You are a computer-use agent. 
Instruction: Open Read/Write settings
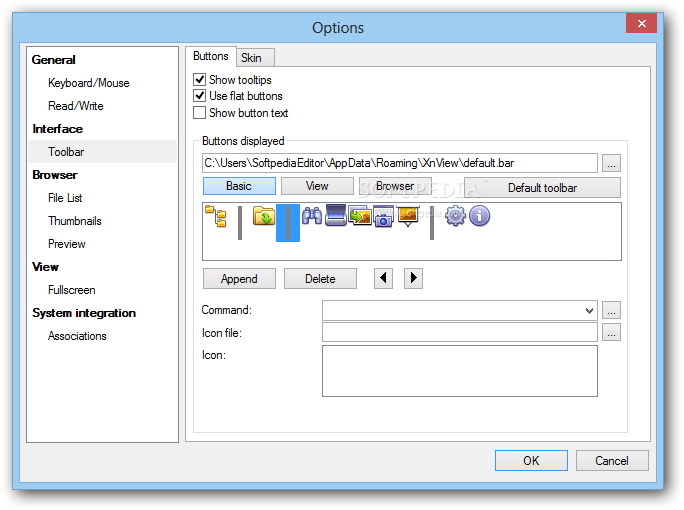point(75,106)
